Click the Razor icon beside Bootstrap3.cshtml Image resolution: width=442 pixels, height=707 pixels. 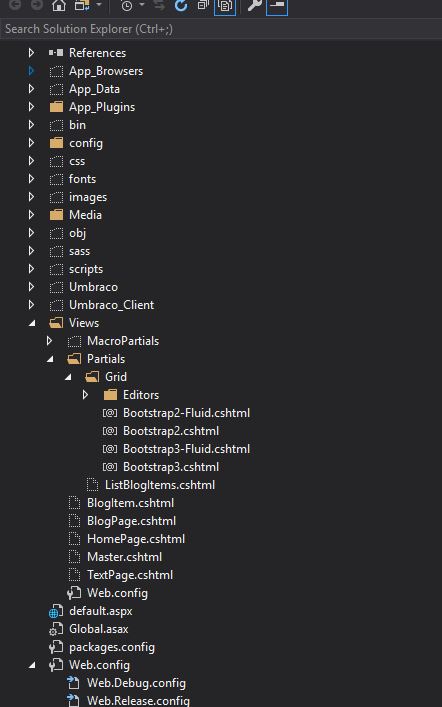pos(110,467)
